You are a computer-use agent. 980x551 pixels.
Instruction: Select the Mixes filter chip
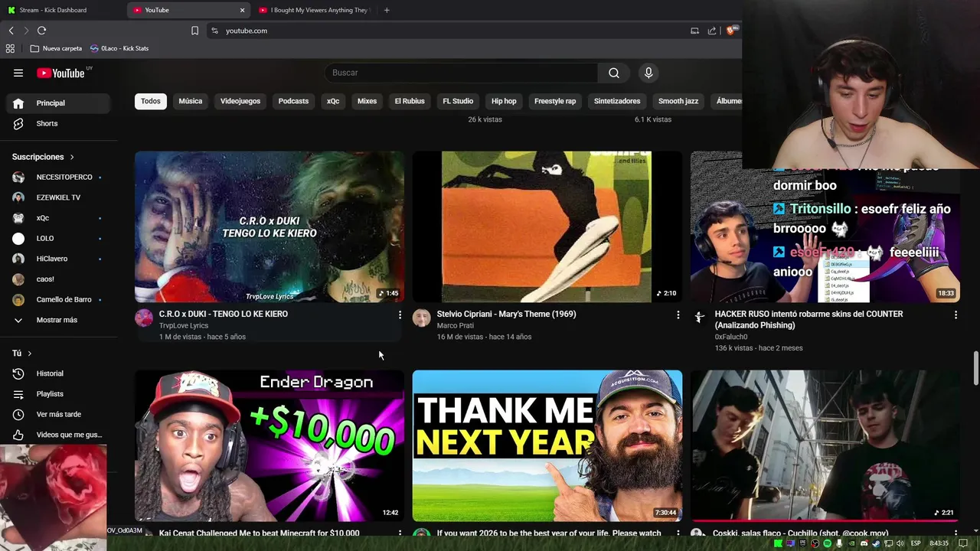(367, 101)
